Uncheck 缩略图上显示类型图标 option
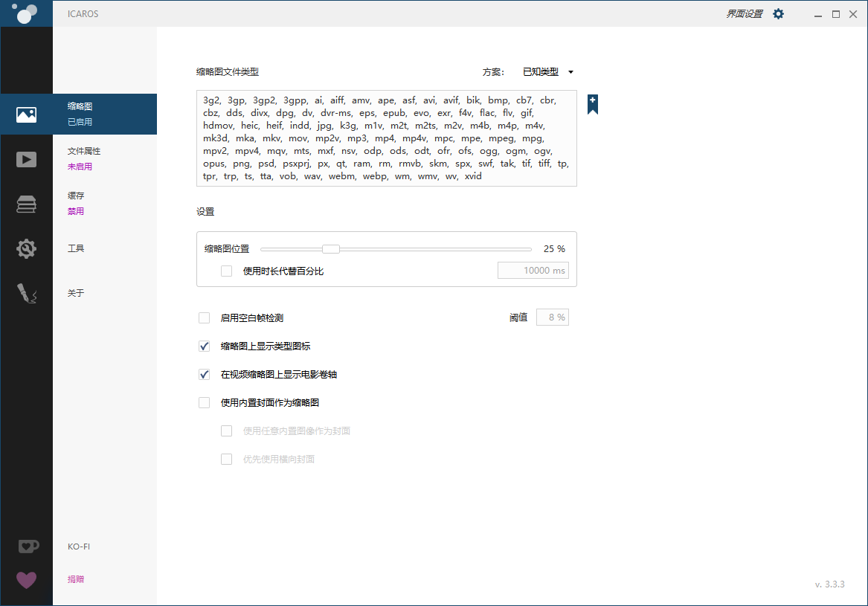Viewport: 868px width, 606px height. click(x=205, y=346)
